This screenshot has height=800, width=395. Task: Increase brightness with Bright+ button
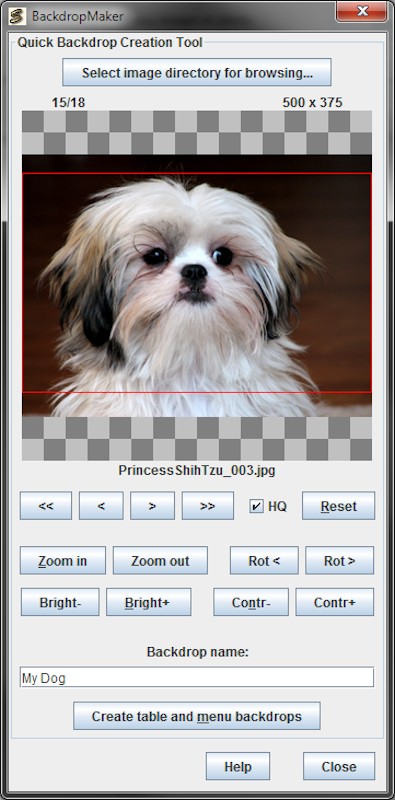point(149,602)
